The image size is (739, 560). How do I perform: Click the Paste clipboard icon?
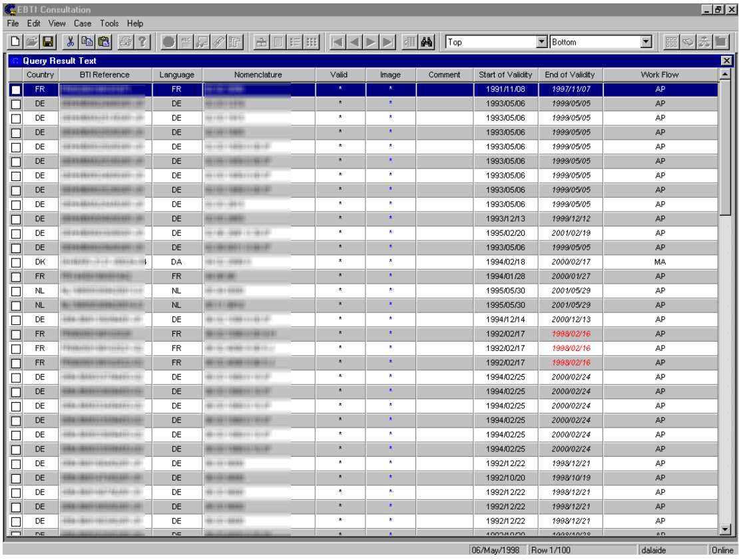click(x=104, y=42)
